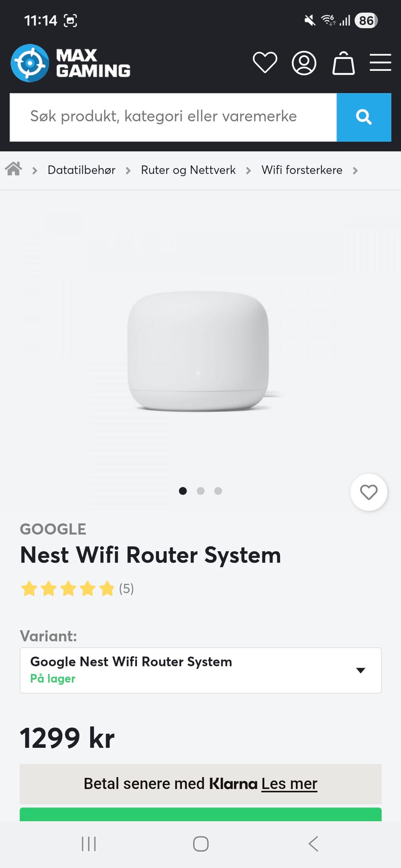Viewport: 401px width, 868px height.
Task: Open the Datatilbehør breadcrumb
Action: pos(81,170)
